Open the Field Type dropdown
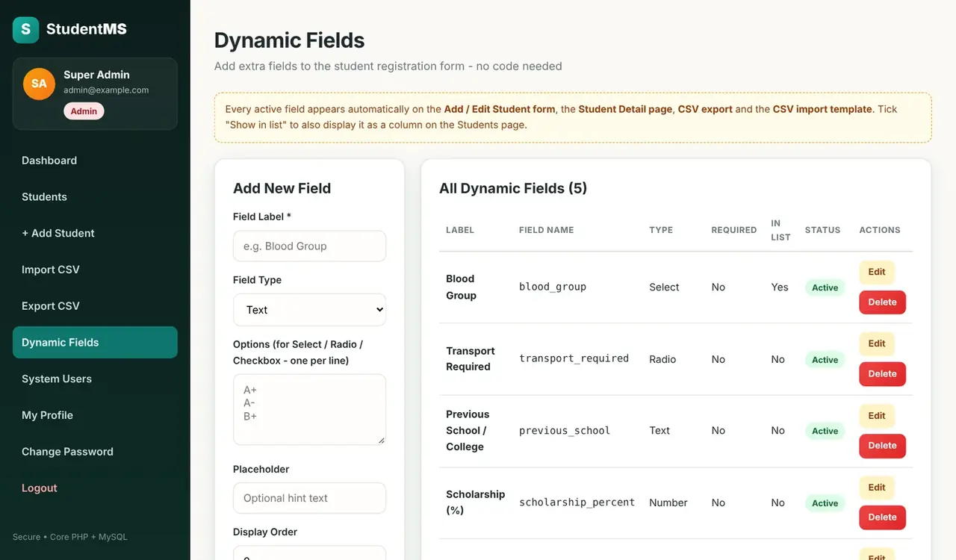Viewport: 956px width, 560px height. tap(309, 310)
